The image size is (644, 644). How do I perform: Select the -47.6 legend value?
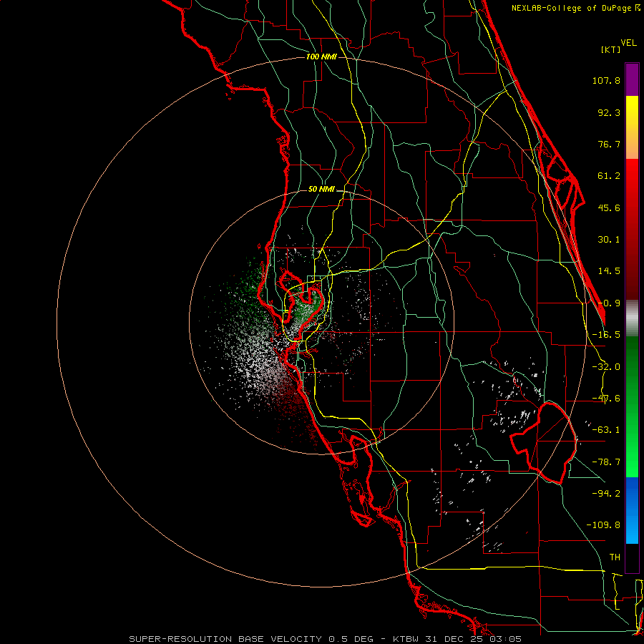click(606, 399)
